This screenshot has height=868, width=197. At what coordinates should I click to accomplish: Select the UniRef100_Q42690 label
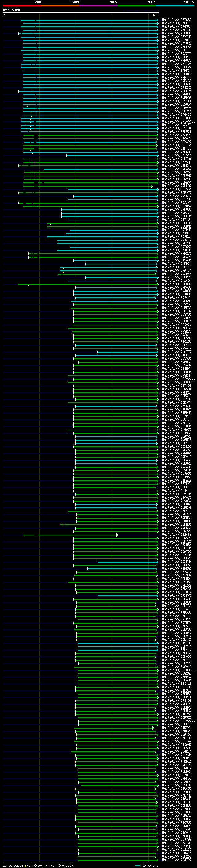[x=176, y=260]
